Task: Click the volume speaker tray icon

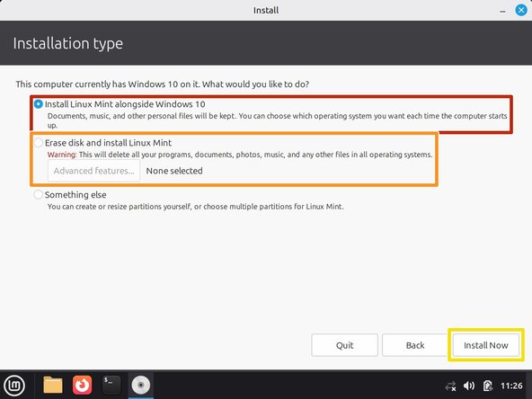Action: (469, 386)
